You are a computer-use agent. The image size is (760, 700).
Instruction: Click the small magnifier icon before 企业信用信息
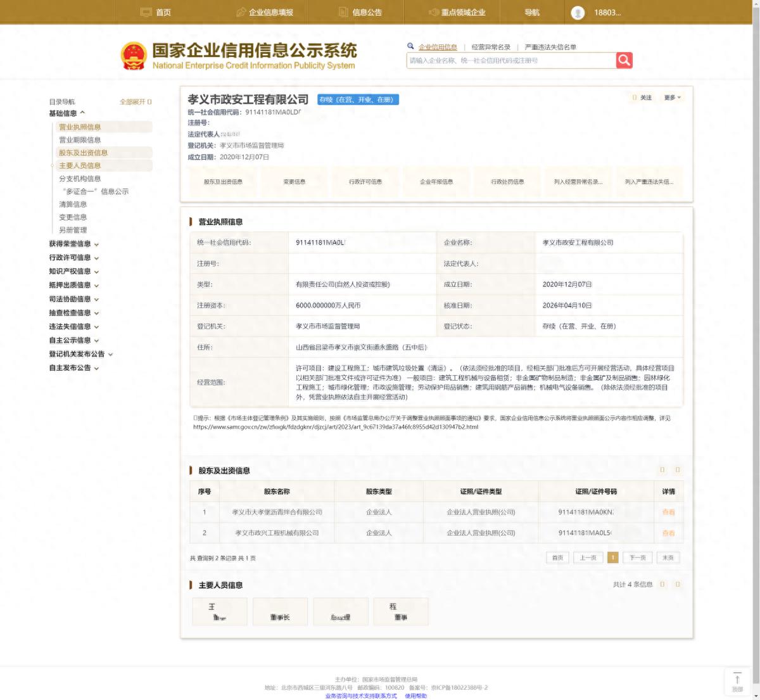(x=410, y=46)
